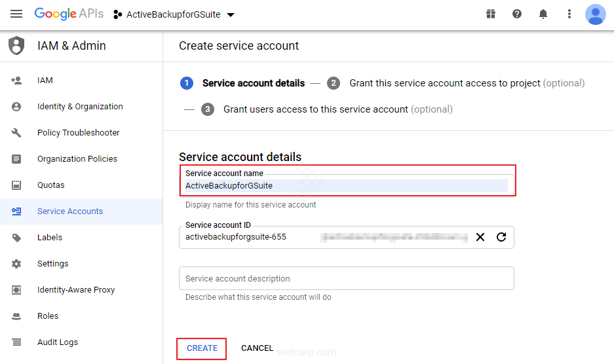The height and width of the screenshot is (364, 614).
Task: Open the Roles sidebar item
Action: 48,316
